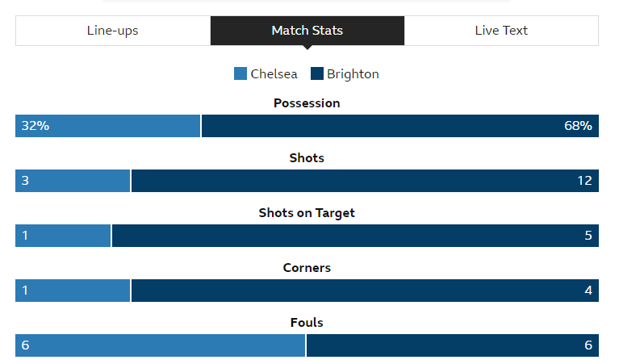Click Chelsea's 6 fouls bar
This screenshot has width=619, height=364.
click(x=161, y=345)
